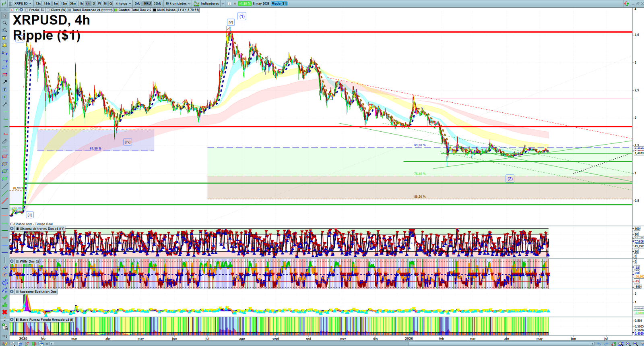The width and height of the screenshot is (644, 346).
Task: Select the 35kU history units button
Action: (x=157, y=4)
